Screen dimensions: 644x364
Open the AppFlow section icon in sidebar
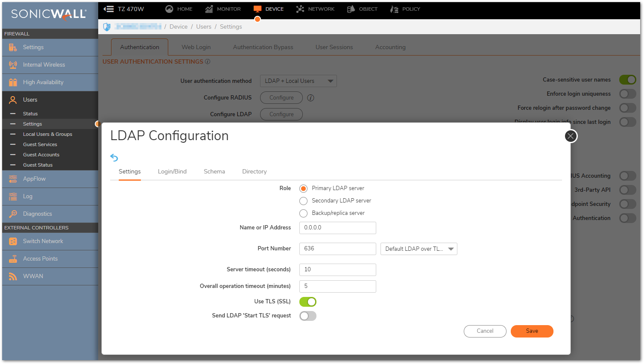[13, 179]
